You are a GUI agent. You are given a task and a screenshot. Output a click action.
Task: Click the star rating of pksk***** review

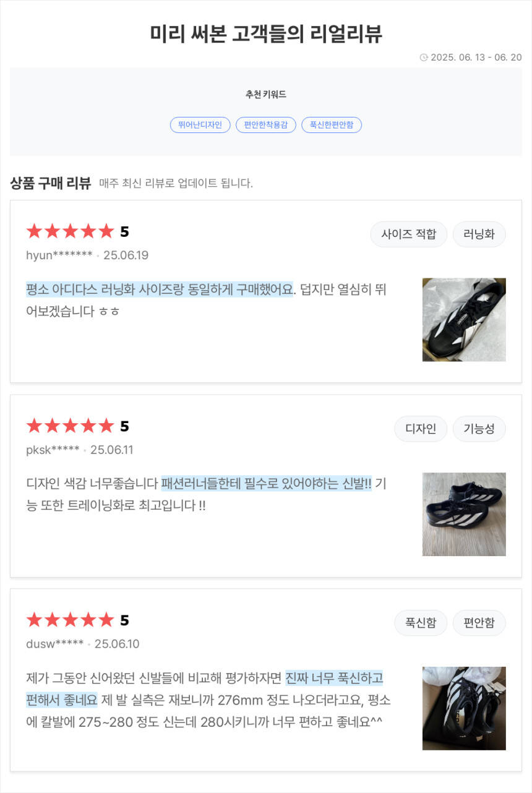click(x=71, y=426)
